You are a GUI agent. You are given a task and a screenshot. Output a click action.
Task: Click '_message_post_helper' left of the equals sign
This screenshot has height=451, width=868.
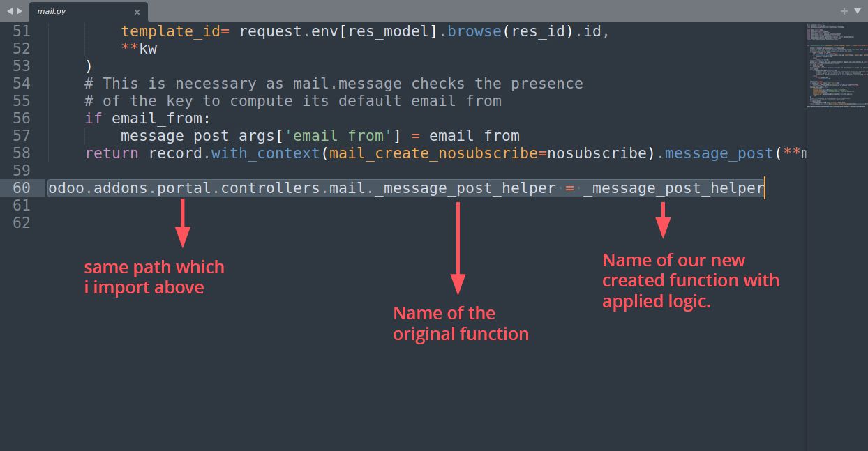tap(465, 188)
